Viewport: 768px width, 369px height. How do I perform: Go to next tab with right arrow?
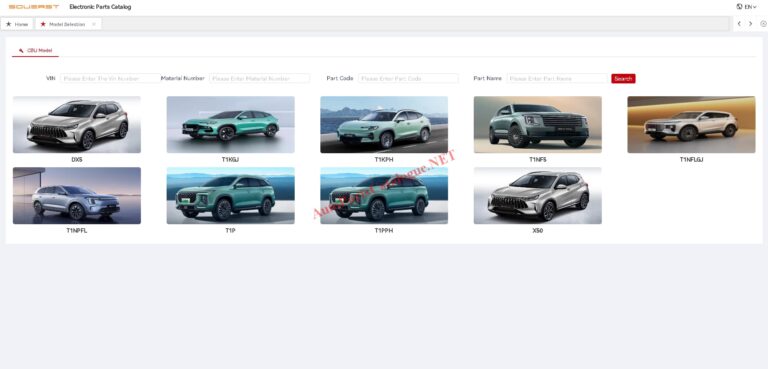pos(750,24)
